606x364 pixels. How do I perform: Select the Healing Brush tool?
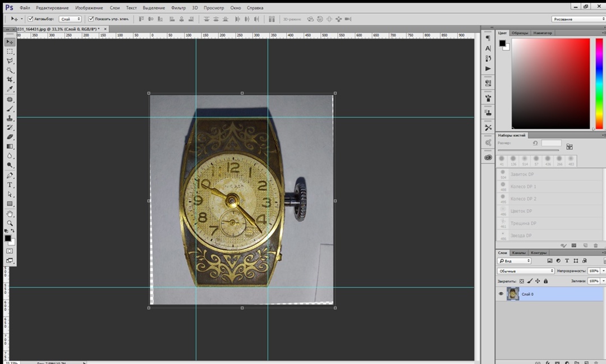click(10, 100)
